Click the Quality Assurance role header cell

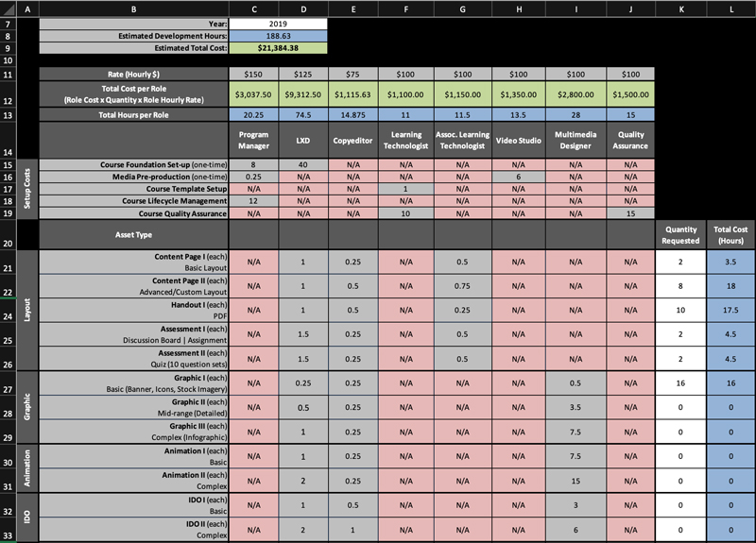point(630,140)
